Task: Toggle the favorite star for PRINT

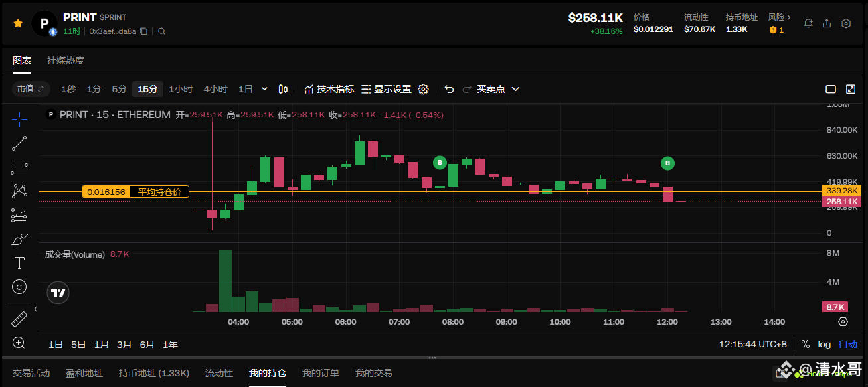Action: (18, 23)
